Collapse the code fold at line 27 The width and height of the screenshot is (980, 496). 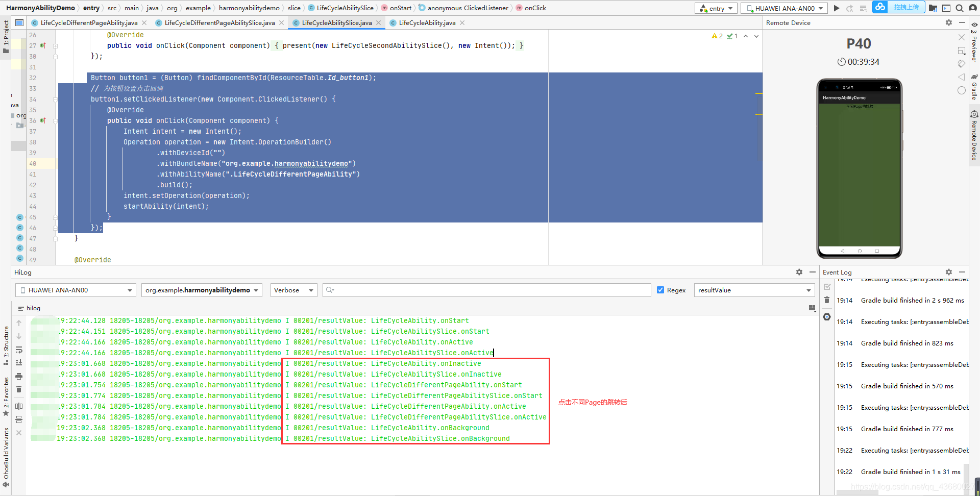click(x=55, y=46)
